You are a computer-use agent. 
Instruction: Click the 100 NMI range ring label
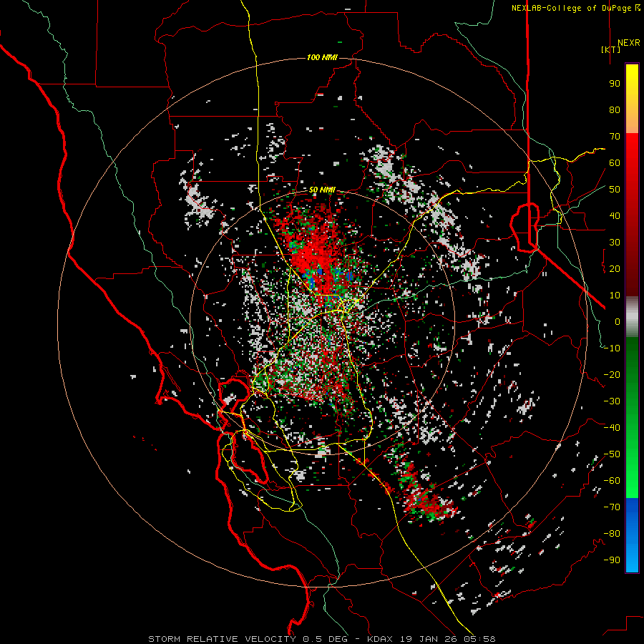pyautogui.click(x=322, y=57)
